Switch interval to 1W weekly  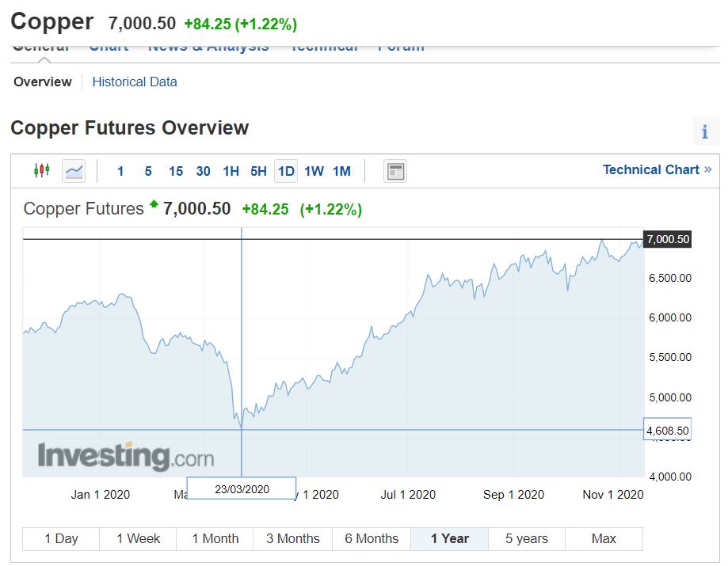[x=314, y=171]
